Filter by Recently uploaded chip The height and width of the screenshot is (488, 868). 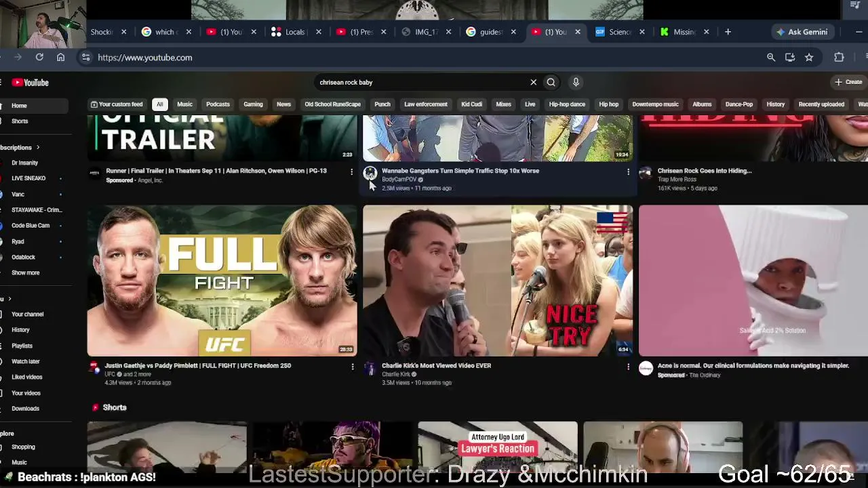(x=821, y=104)
